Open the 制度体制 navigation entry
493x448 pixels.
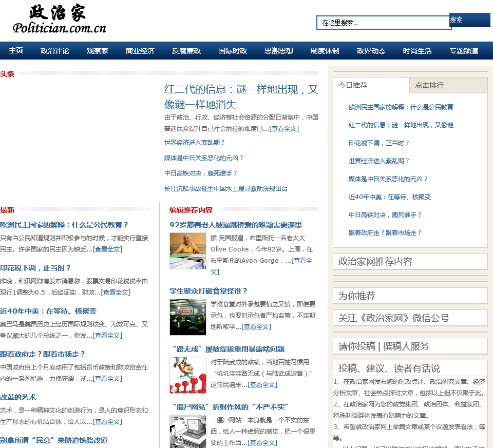tap(325, 51)
